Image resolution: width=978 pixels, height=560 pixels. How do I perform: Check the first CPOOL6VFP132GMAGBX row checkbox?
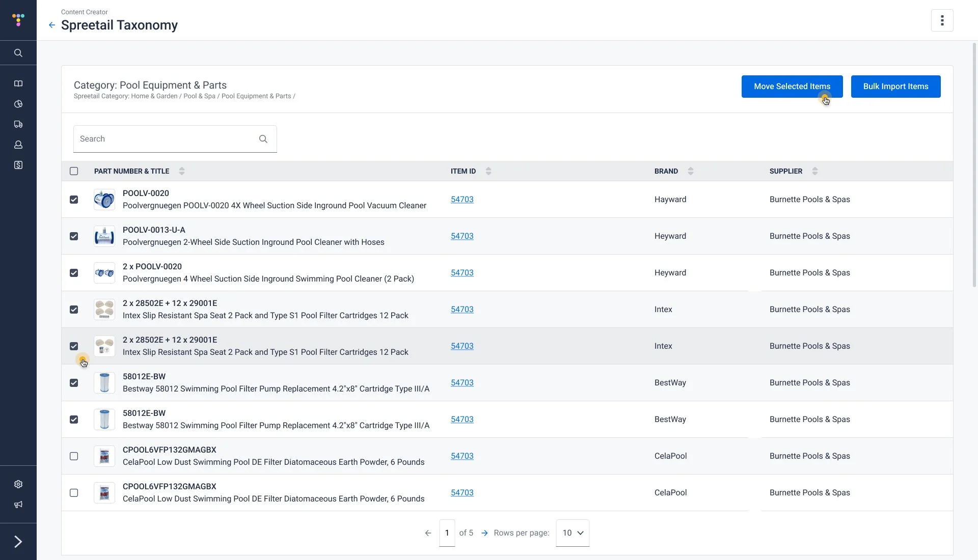tap(74, 456)
